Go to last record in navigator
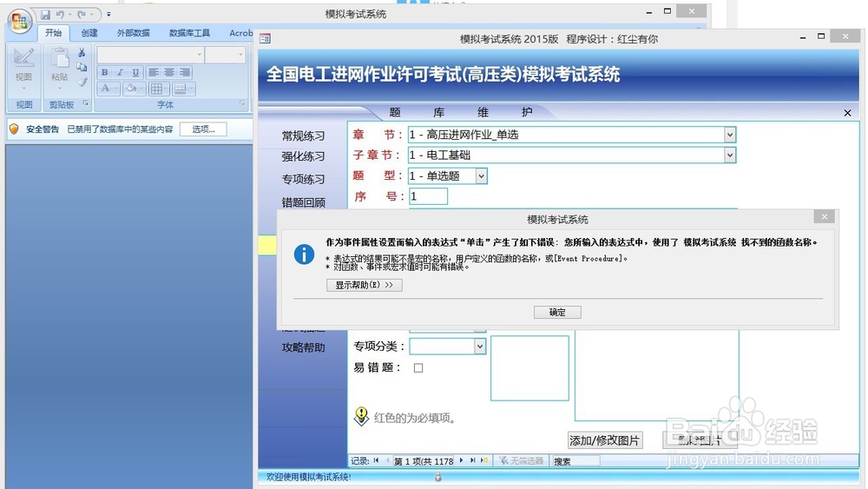This screenshot has width=868, height=489. tap(473, 460)
